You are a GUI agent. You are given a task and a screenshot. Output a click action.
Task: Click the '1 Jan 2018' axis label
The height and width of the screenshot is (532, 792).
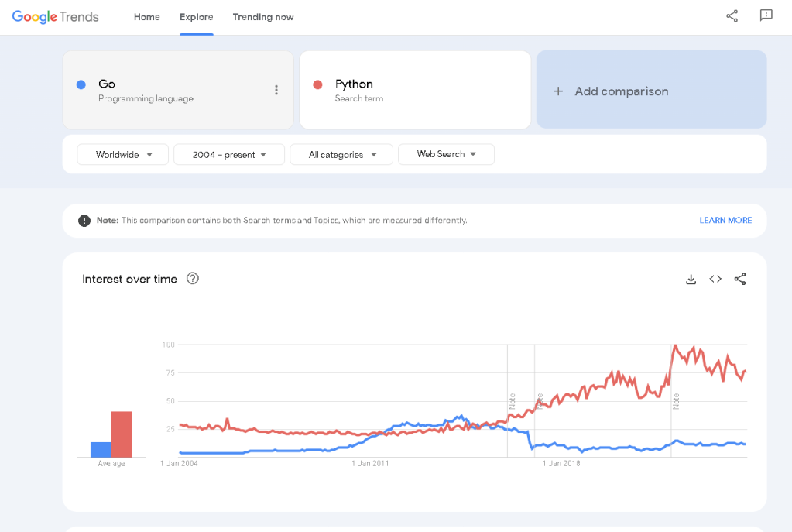(561, 463)
